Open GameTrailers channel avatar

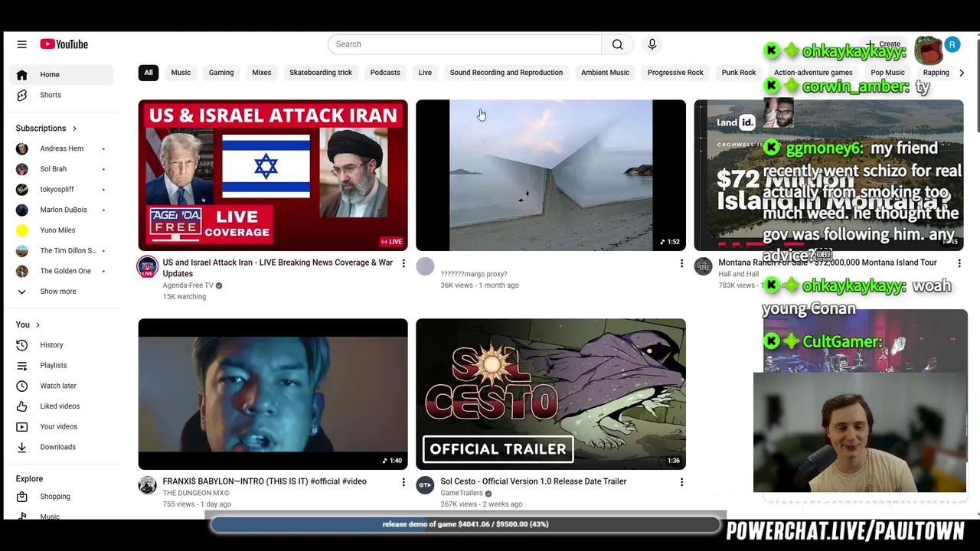425,485
